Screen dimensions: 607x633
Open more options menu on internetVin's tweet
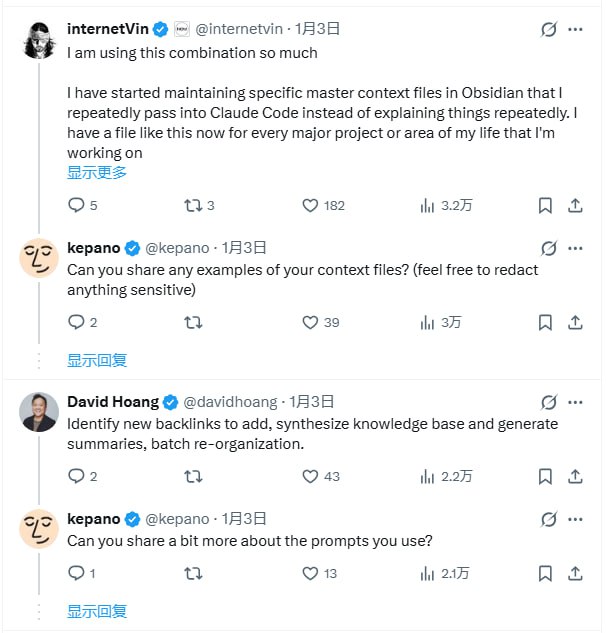575,29
